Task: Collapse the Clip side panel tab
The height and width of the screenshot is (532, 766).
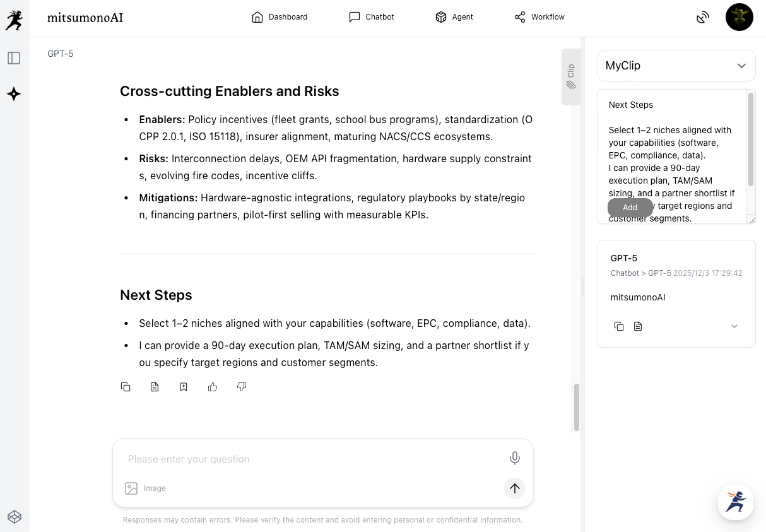Action: tap(570, 76)
